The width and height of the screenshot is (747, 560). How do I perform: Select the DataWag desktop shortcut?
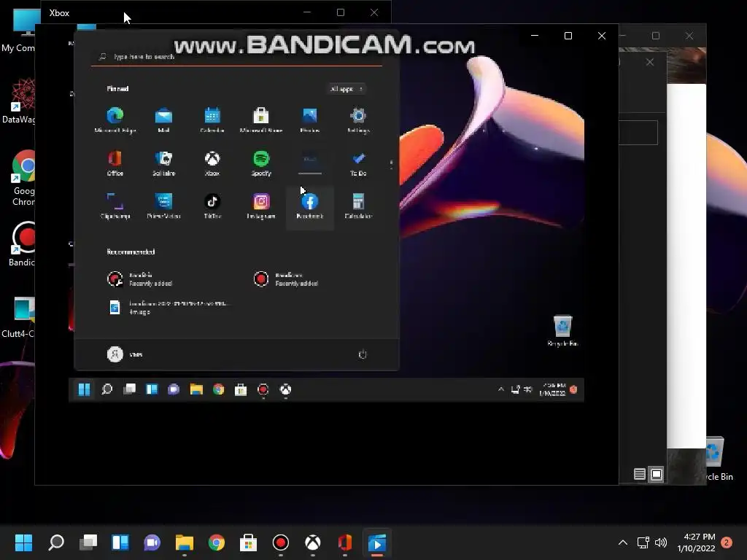pos(19,101)
